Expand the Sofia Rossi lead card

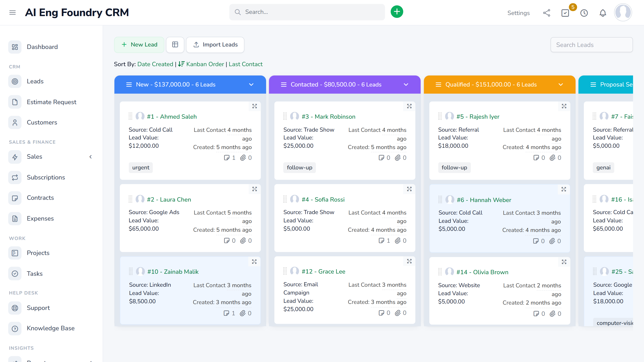click(x=409, y=189)
